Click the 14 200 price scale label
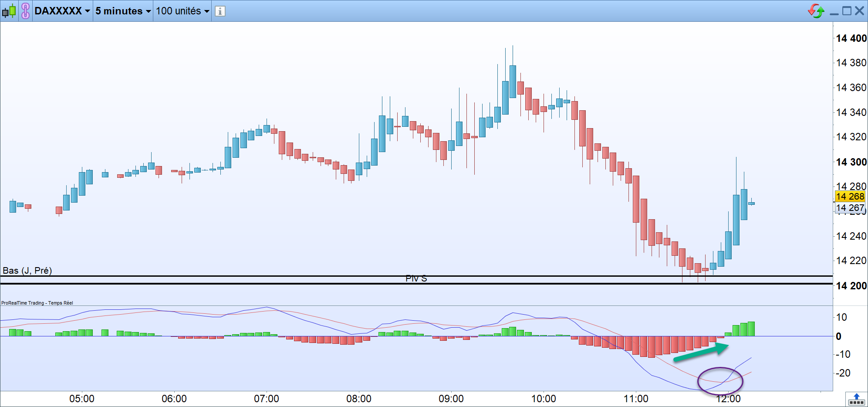868x407 pixels. click(x=851, y=286)
